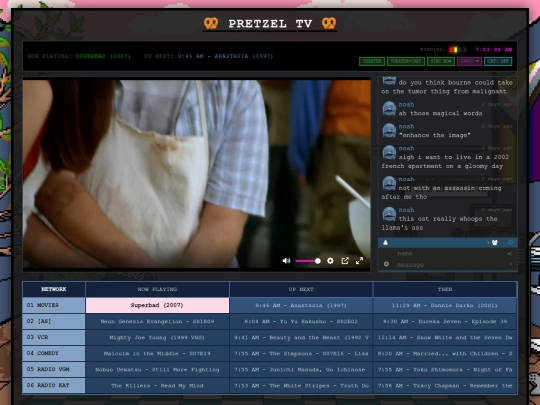
Task: Switch to THEATER+CHAT mode
Action: [406, 61]
